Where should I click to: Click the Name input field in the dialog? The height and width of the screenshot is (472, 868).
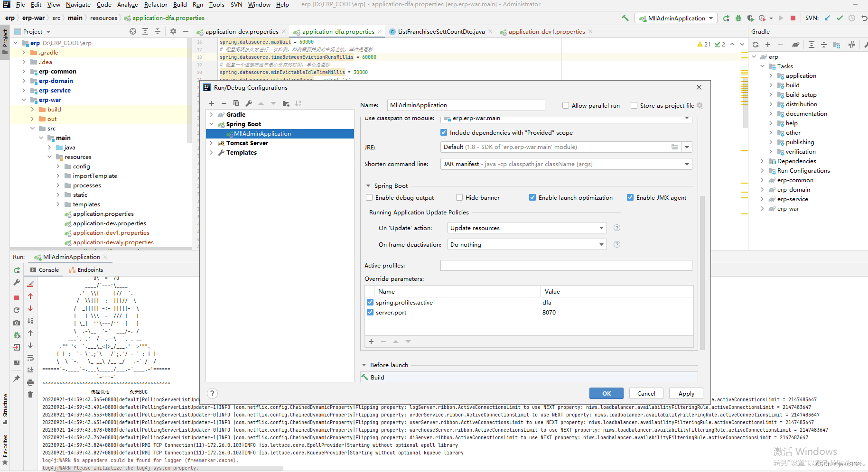pyautogui.click(x=466, y=105)
